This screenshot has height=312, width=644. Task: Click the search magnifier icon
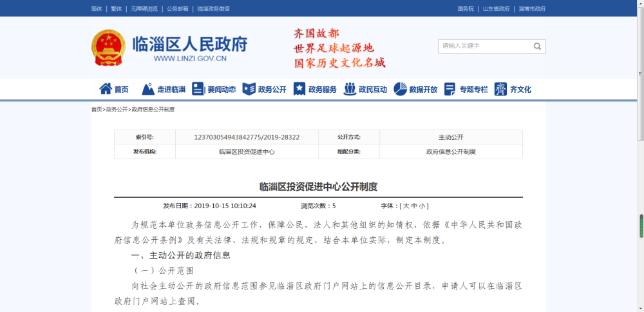pos(537,46)
